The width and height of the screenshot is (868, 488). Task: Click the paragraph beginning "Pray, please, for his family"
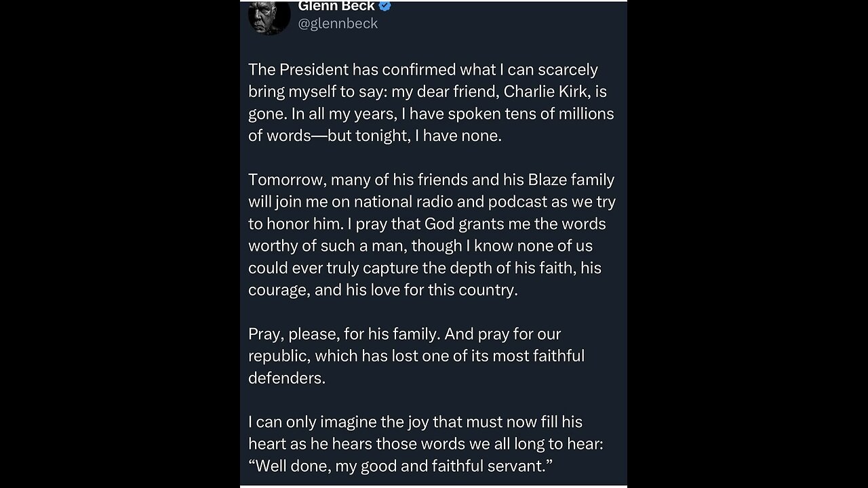(416, 356)
